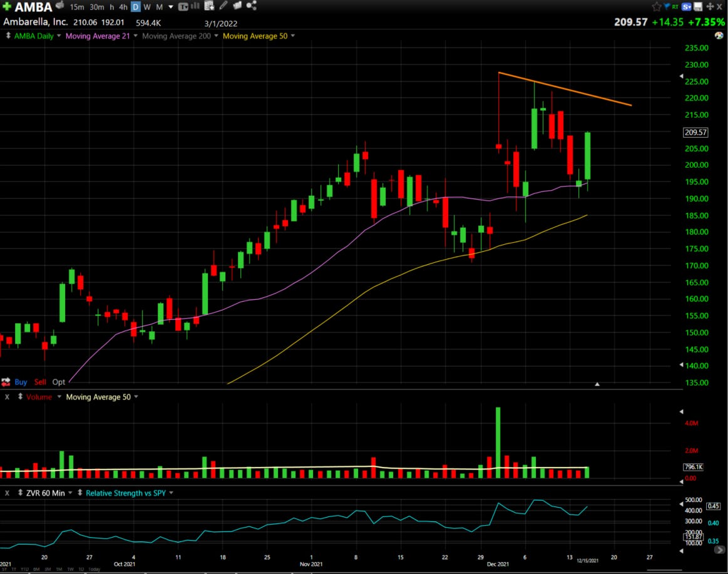Click the up-down arrows beside AMBA Daily
The width and height of the screenshot is (728, 574).
pos(8,36)
